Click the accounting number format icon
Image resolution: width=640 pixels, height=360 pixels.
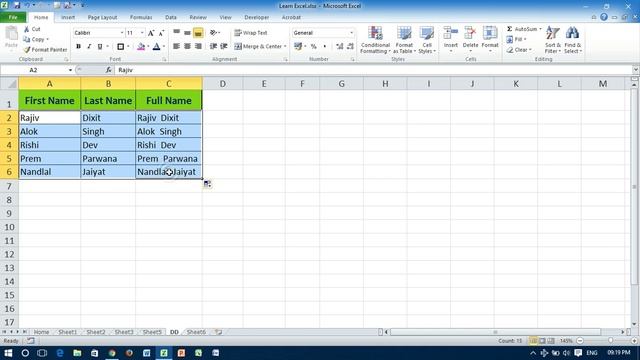(x=298, y=47)
